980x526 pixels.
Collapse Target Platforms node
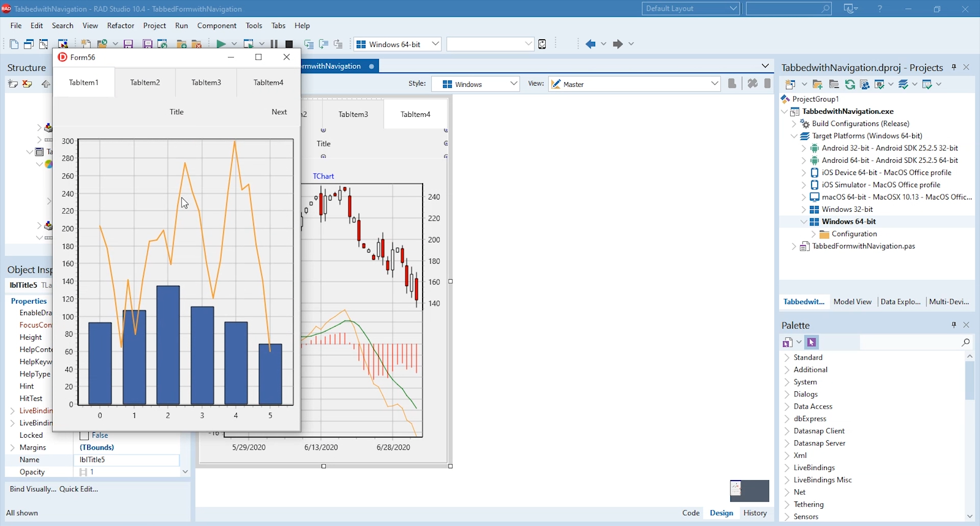[794, 136]
